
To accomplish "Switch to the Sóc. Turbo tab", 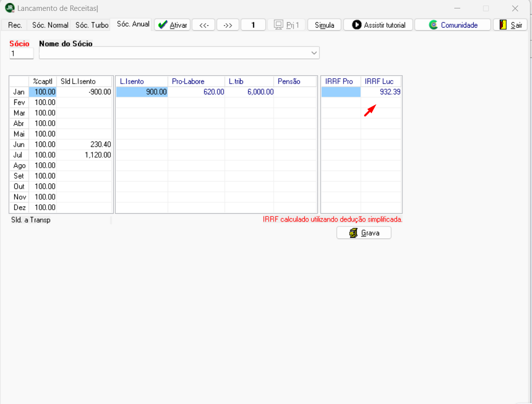I will tap(92, 25).
